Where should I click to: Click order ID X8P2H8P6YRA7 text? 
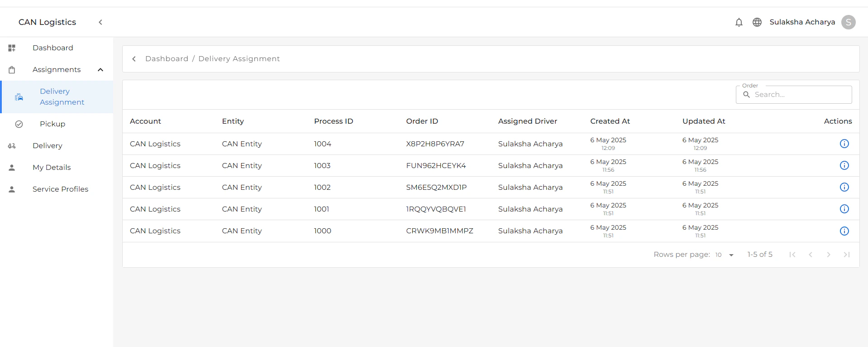click(435, 144)
